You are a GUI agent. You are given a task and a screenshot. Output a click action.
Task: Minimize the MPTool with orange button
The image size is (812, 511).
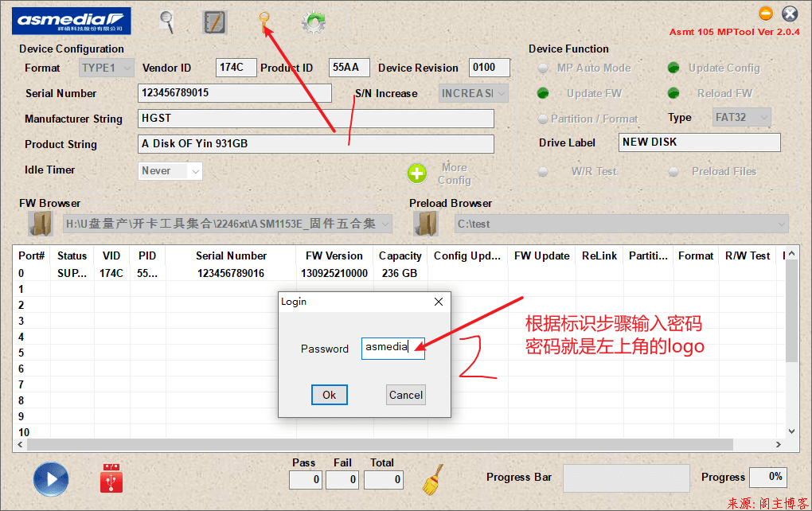[765, 13]
